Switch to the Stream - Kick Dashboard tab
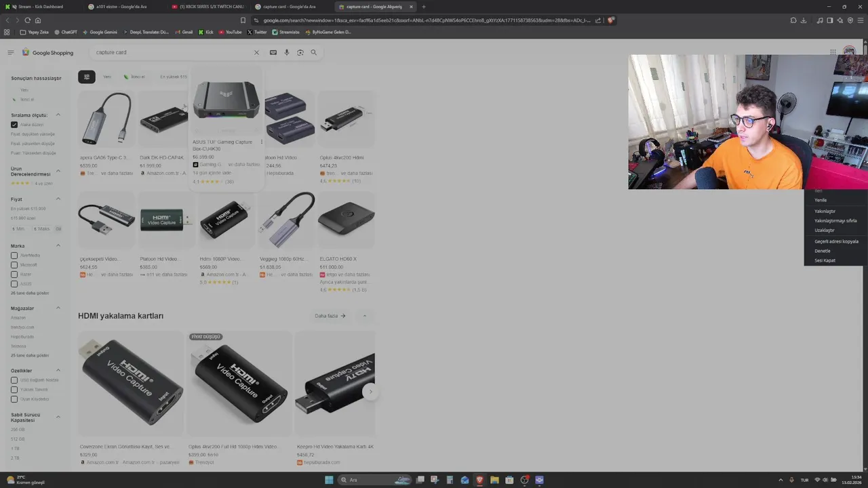Screen dimensions: 868x488 point(41,7)
